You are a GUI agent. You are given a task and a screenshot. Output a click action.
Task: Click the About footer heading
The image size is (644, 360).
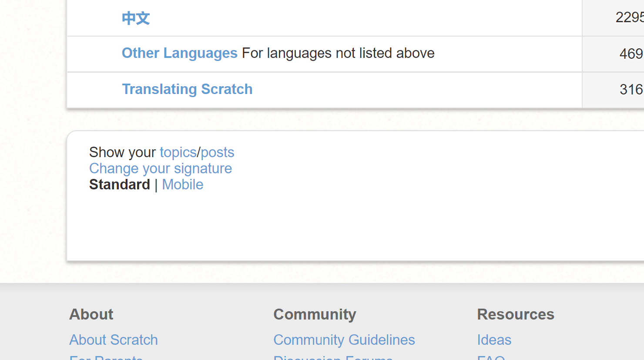91,314
